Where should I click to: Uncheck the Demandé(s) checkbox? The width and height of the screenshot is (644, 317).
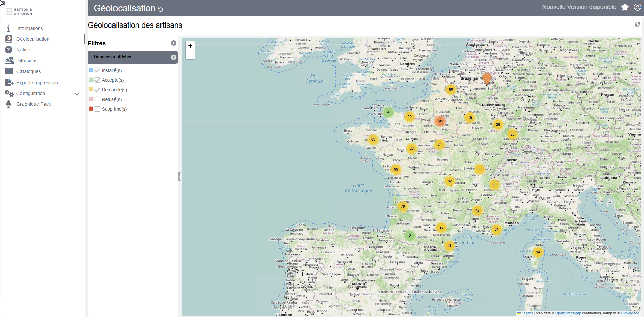coord(97,90)
